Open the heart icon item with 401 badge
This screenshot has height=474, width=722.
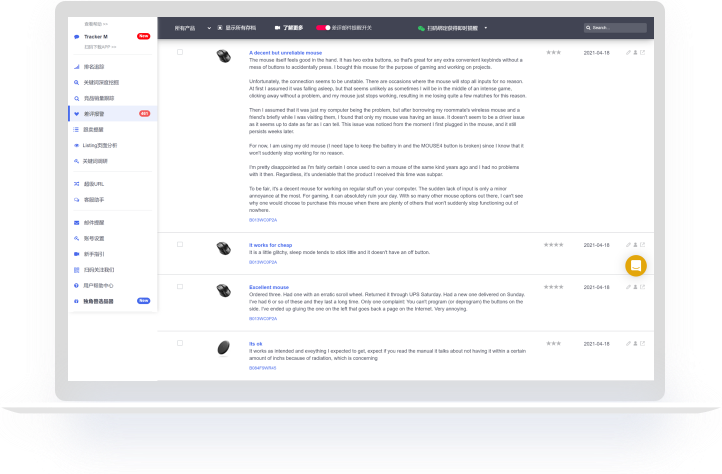click(112, 114)
